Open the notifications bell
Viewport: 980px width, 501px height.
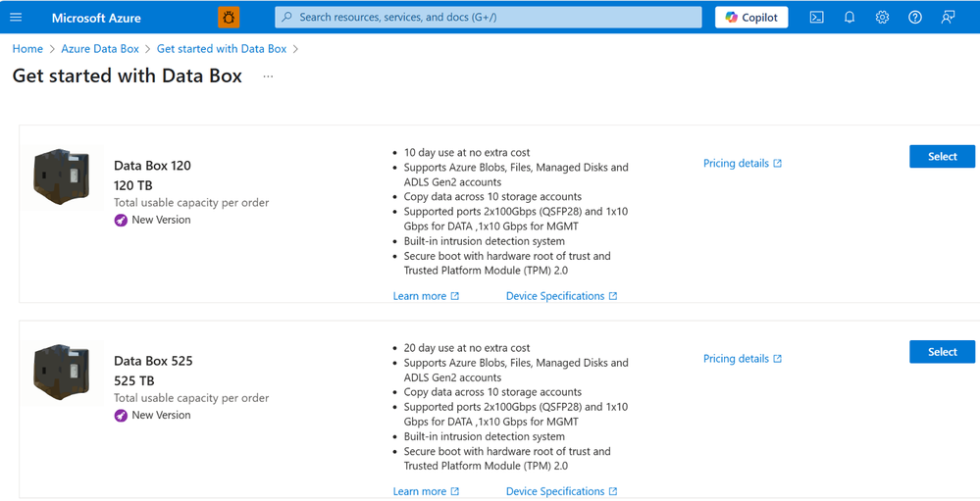pyautogui.click(x=850, y=18)
